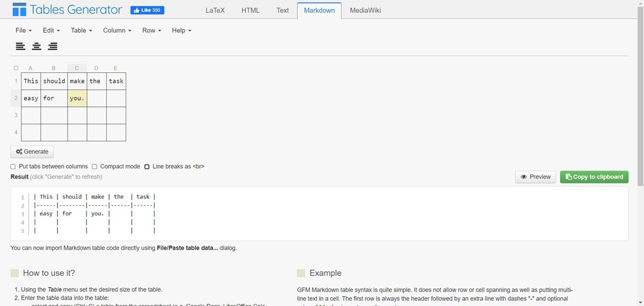644x306 pixels.
Task: Select column D header
Action: coord(96,68)
